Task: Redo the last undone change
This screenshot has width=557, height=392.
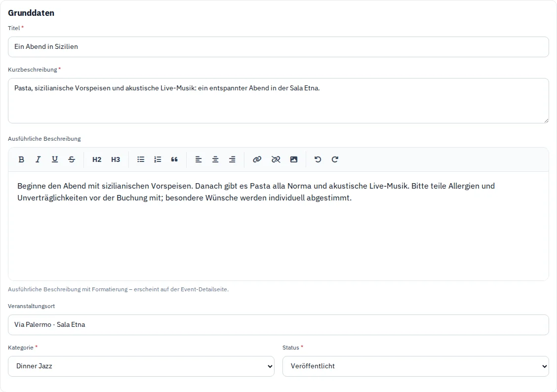Action: point(335,159)
